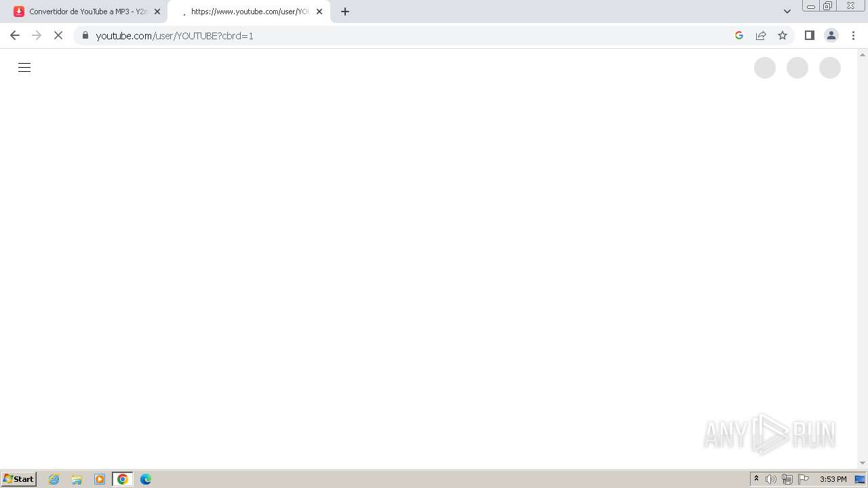Click the last placeholder avatar circle in the YouTube header
The width and height of the screenshot is (868, 488).
point(830,68)
